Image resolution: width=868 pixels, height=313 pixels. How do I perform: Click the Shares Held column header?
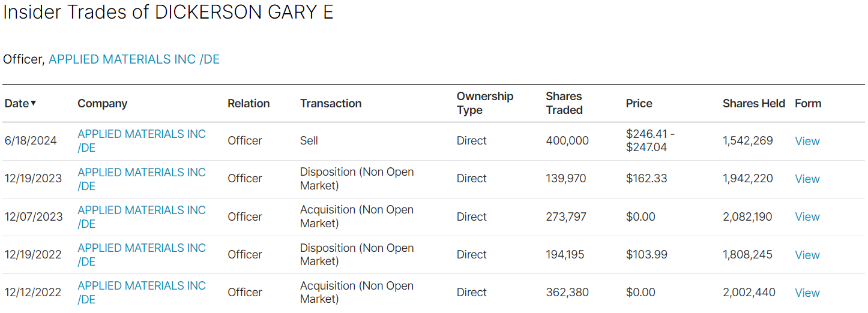point(753,103)
